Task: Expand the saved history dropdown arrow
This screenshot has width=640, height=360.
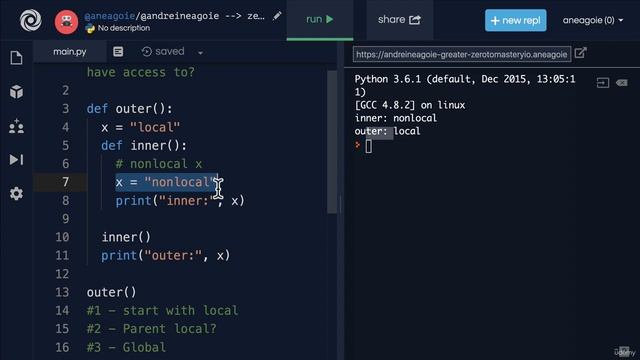Action: [200, 53]
